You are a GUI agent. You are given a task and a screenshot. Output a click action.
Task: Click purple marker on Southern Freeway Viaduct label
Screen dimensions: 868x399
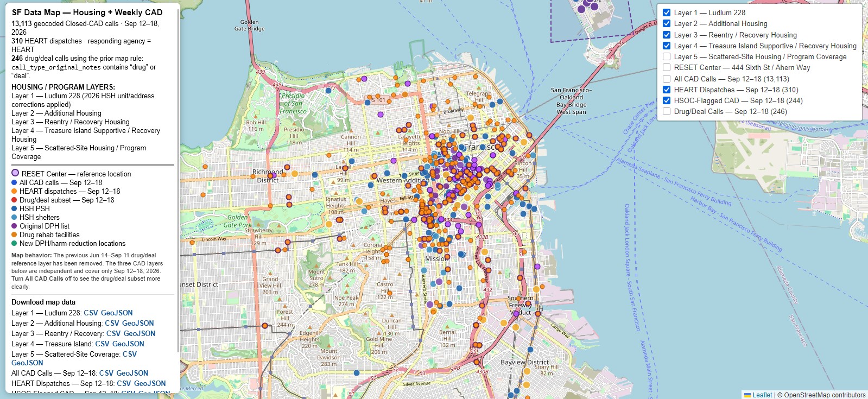click(516, 314)
